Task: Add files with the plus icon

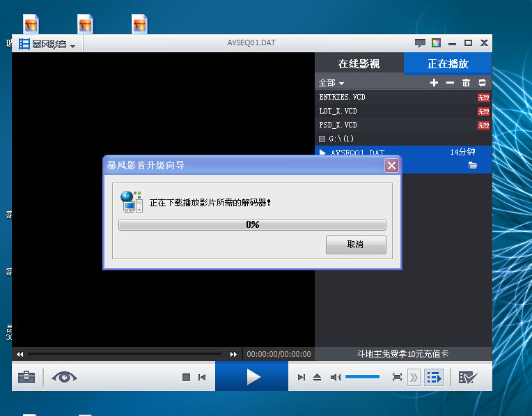Action: 434,82
